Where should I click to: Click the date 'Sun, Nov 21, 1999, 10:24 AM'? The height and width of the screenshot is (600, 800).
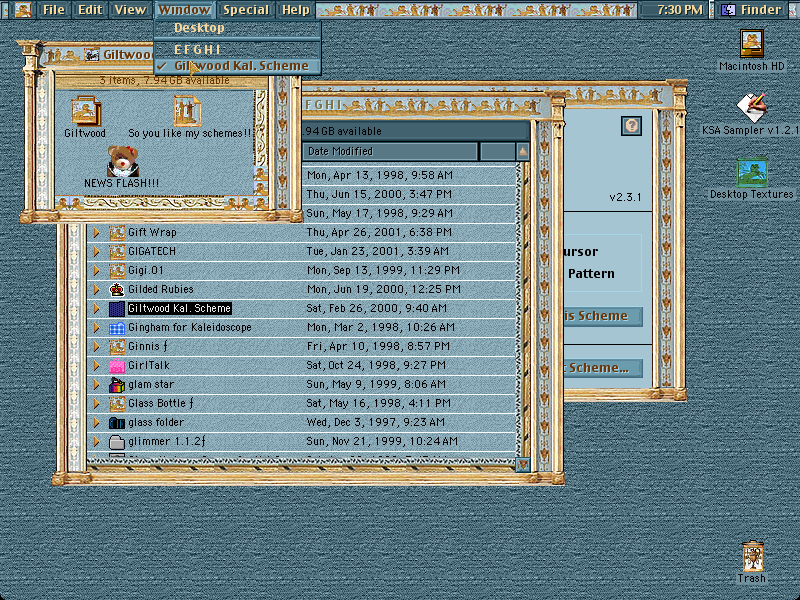pos(382,442)
